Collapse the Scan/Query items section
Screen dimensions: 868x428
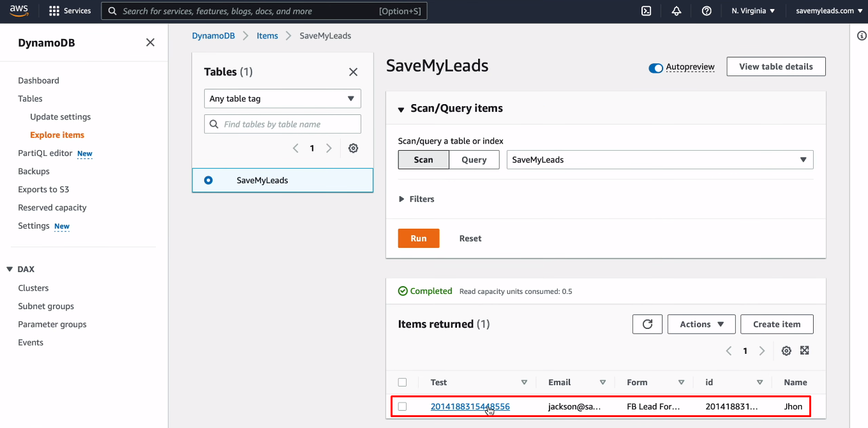[x=401, y=109]
